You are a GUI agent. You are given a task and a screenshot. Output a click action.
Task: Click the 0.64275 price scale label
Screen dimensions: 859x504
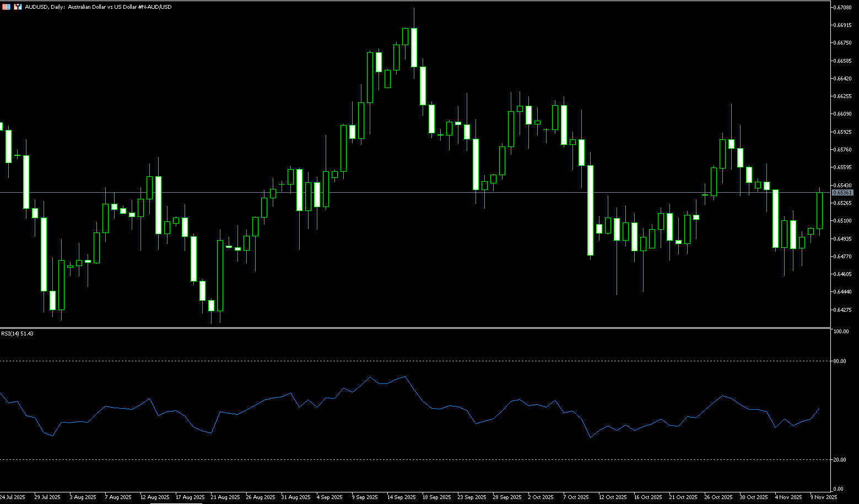(843, 310)
